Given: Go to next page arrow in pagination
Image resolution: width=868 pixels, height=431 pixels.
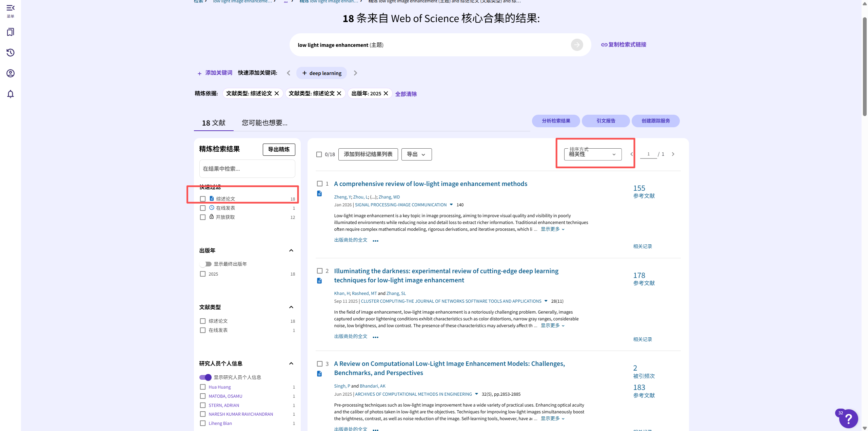Looking at the screenshot, I should pos(673,154).
